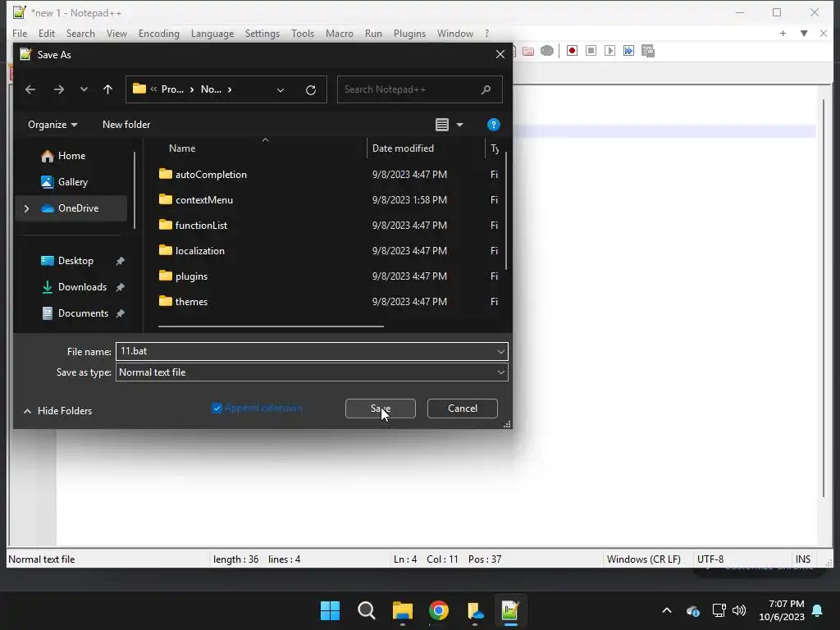
Task: Click the search magnifier icon in the Search Notepad++ box
Action: click(x=486, y=89)
